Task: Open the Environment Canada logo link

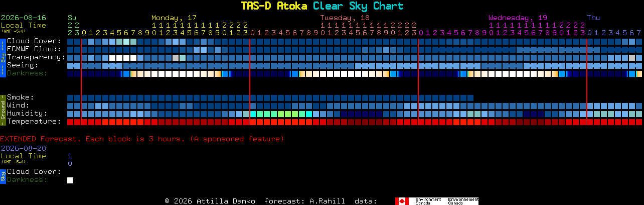Action: (437, 201)
